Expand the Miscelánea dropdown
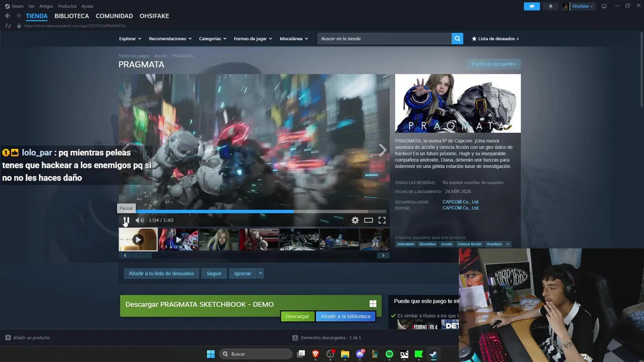The width and height of the screenshot is (644, 362). coord(294,39)
